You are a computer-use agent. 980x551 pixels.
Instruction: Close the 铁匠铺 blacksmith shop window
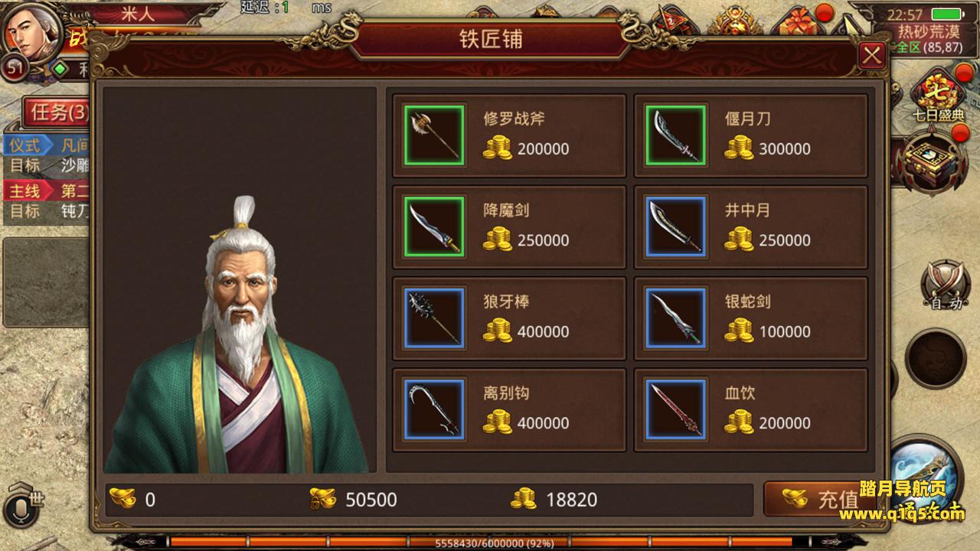pos(872,55)
